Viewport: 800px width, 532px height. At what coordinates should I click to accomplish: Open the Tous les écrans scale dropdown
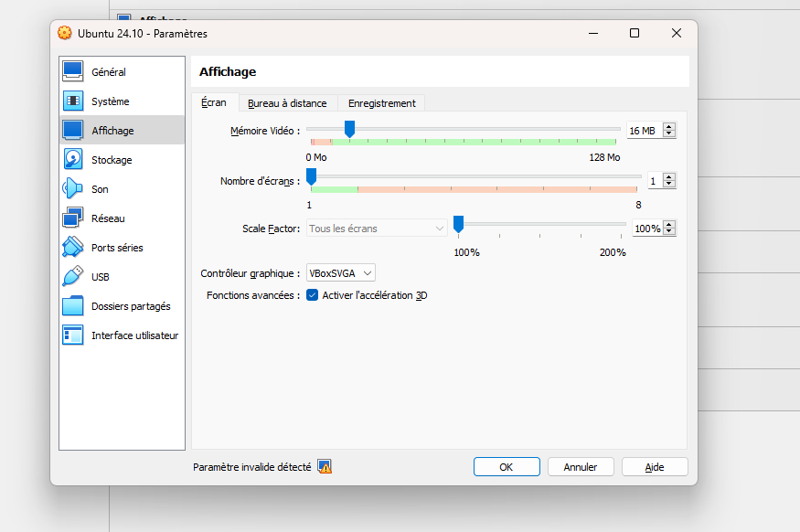coord(377,228)
